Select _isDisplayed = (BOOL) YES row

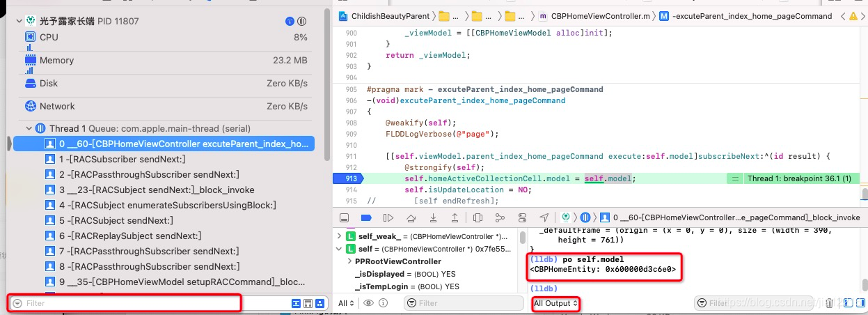pos(405,274)
